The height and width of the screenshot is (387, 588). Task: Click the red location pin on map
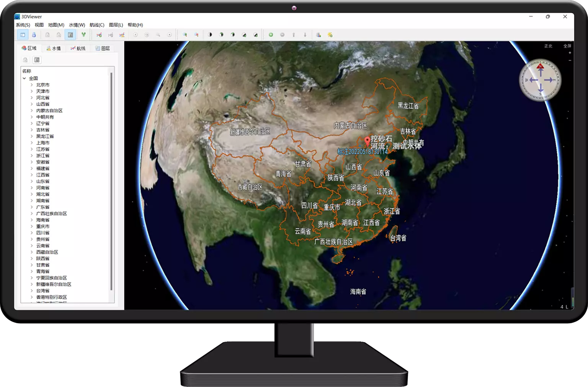click(x=367, y=141)
